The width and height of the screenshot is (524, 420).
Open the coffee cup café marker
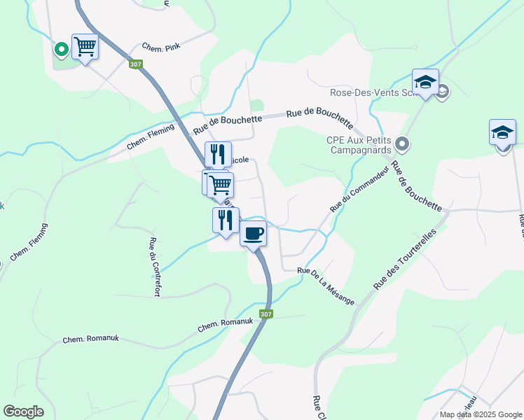click(254, 234)
